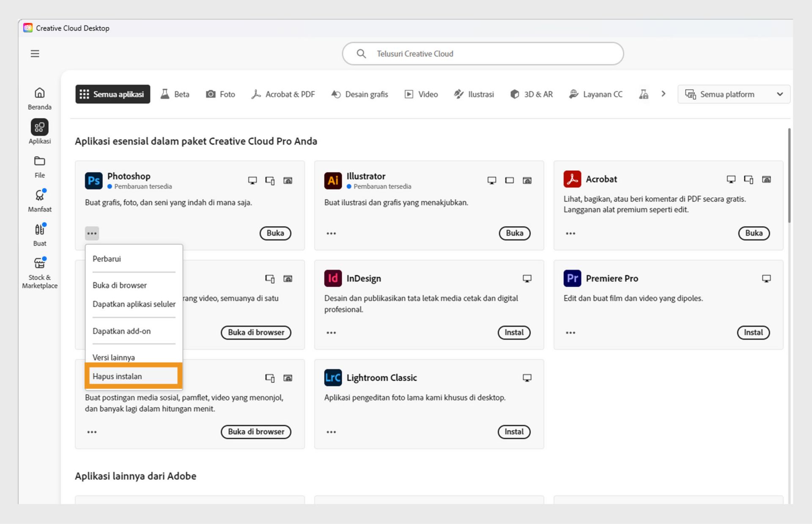Open the Photoshop desktop platform icon

pyautogui.click(x=252, y=180)
